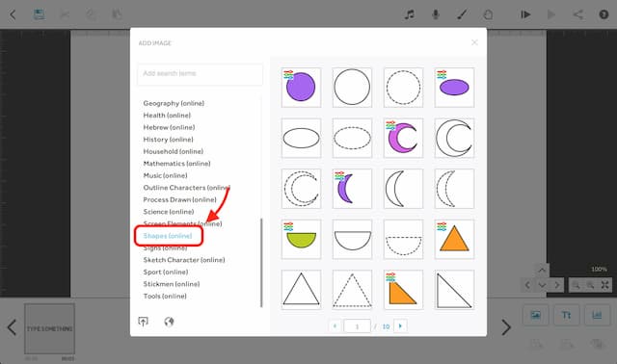Select the Process Drawn (online) category
This screenshot has width=617, height=364.
pyautogui.click(x=180, y=199)
